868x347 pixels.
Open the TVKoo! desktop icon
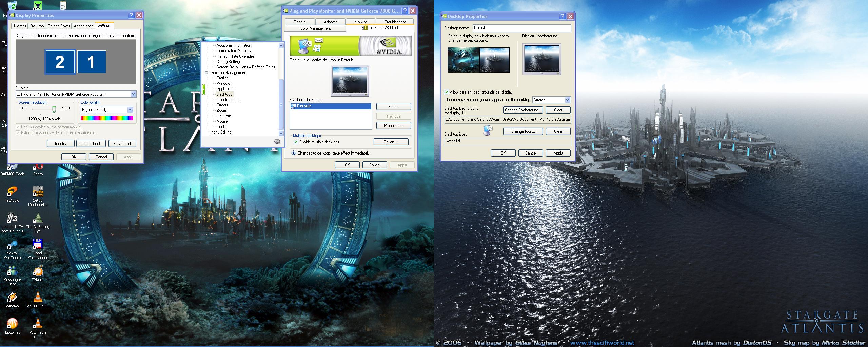38,273
